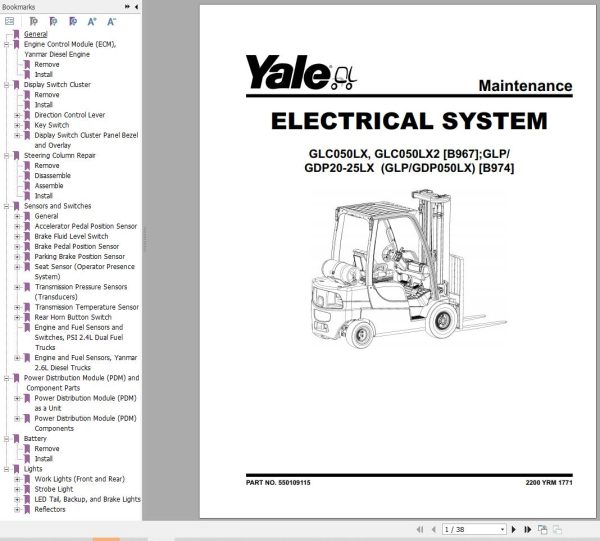Open the Display Switch Cluster bookmark

pos(57,85)
